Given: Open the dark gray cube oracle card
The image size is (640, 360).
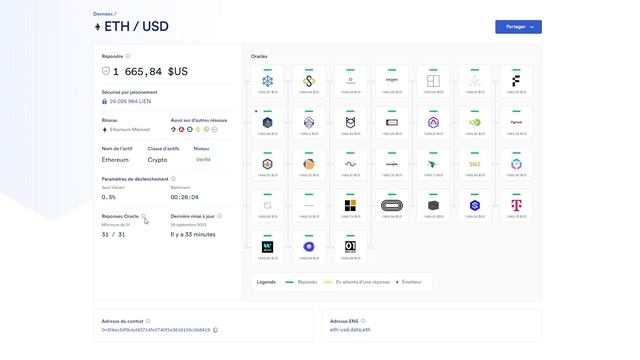Looking at the screenshot, I should [x=433, y=205].
